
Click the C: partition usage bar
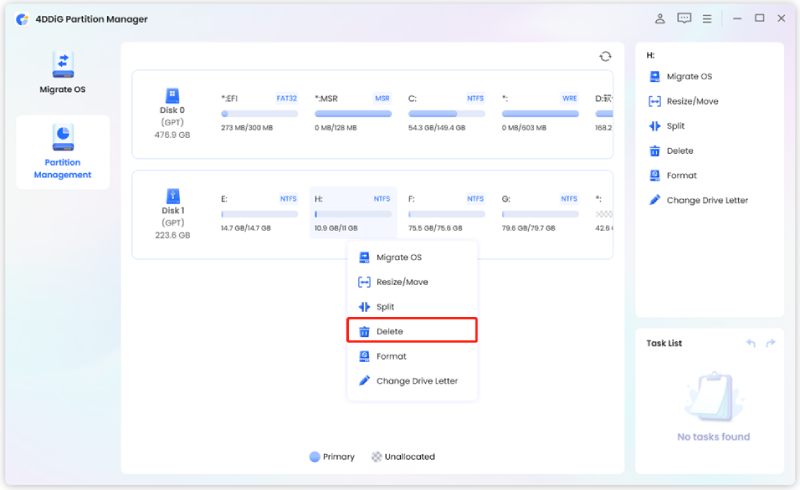point(446,114)
